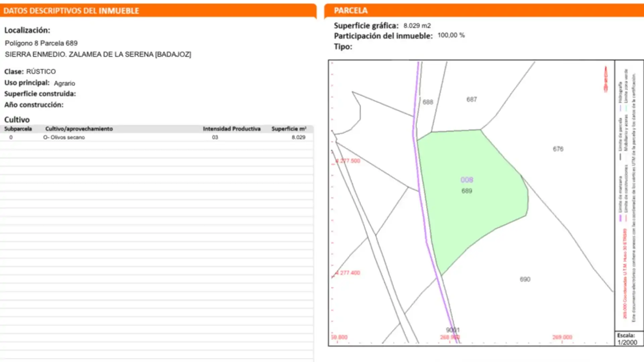Screen dimensions: 644x362
Task: Open the 'Cultivo' section details
Action: point(17,120)
